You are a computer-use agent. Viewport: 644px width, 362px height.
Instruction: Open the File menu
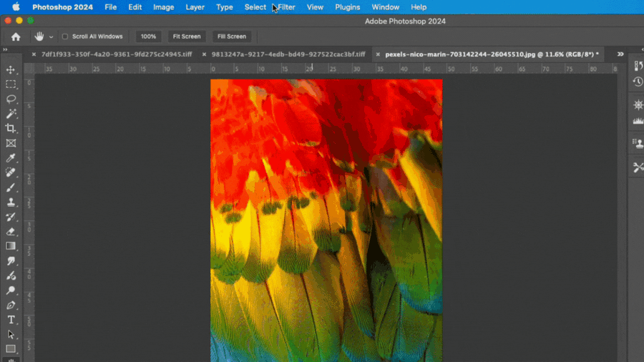(x=110, y=7)
